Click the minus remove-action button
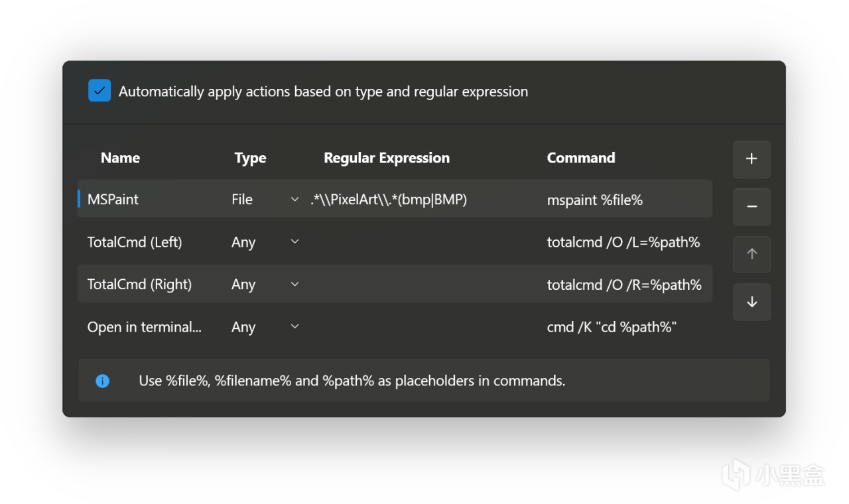The height and width of the screenshot is (504, 849). pos(751,207)
